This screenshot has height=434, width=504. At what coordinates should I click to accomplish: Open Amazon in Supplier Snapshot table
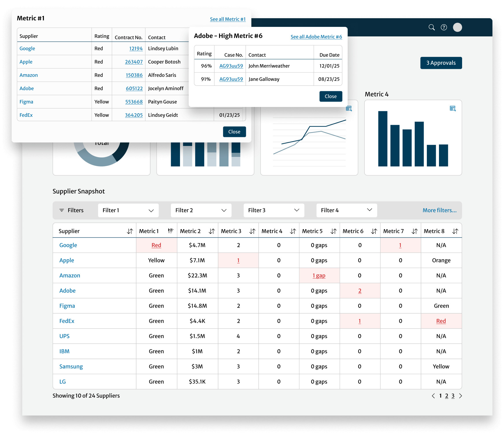tap(70, 276)
